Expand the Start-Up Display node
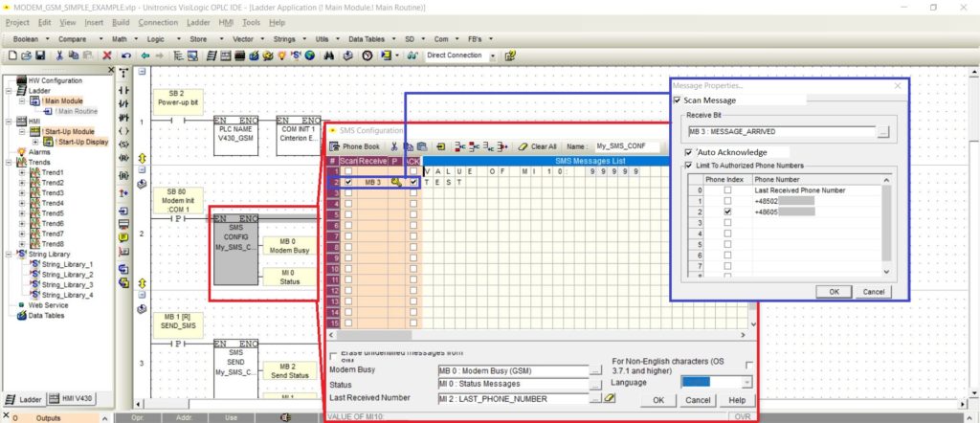 [x=36, y=142]
